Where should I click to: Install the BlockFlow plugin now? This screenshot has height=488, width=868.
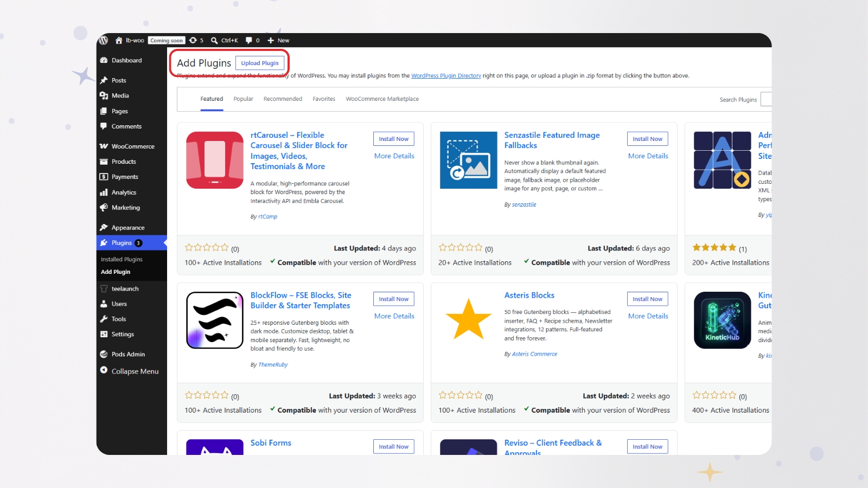[x=394, y=299]
